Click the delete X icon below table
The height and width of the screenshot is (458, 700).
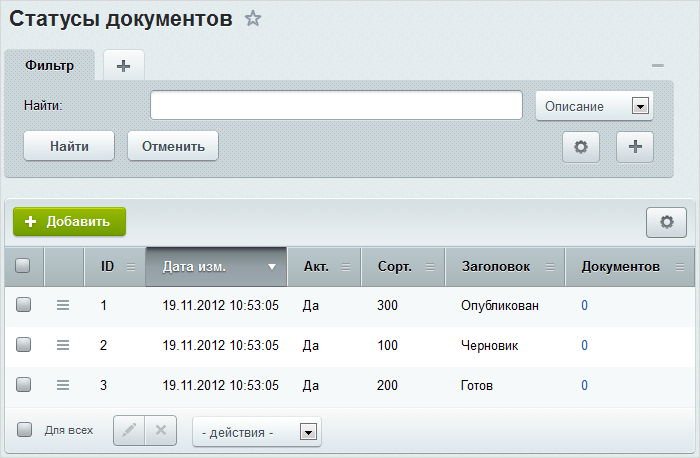point(161,431)
